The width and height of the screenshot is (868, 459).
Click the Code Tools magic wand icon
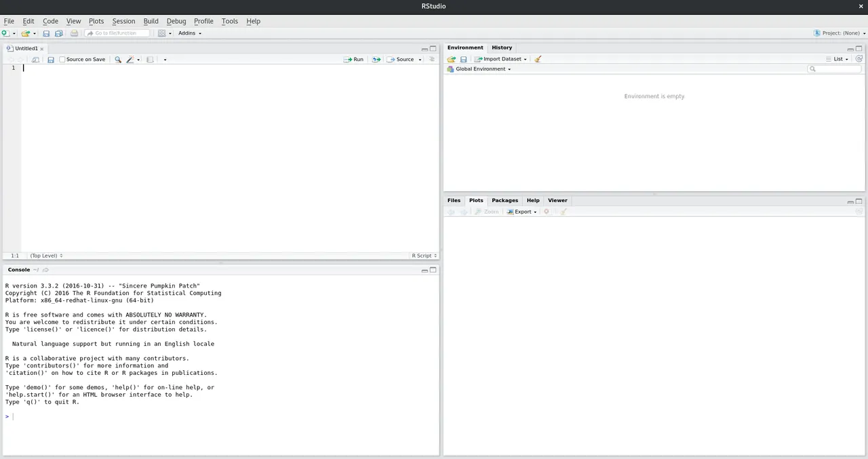pyautogui.click(x=130, y=60)
